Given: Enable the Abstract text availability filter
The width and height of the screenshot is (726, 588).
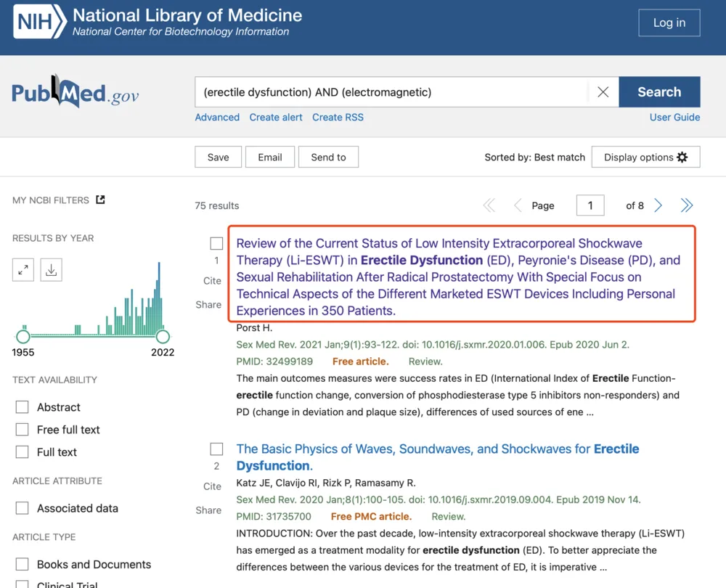Looking at the screenshot, I should (23, 407).
